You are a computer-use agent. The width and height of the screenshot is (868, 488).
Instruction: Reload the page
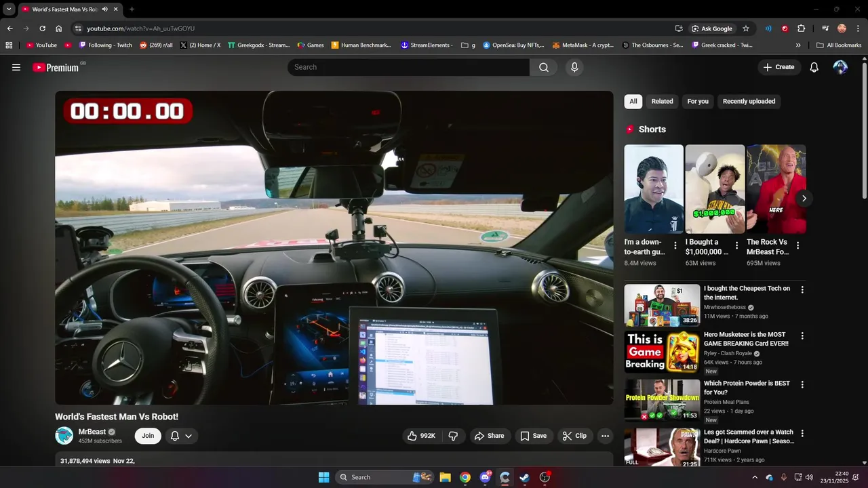[42, 28]
